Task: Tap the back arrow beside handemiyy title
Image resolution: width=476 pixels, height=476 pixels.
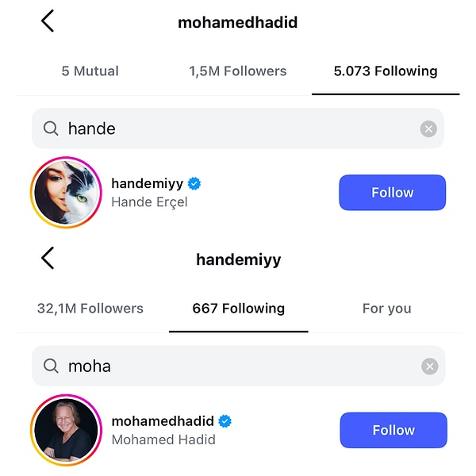Action: point(48,258)
